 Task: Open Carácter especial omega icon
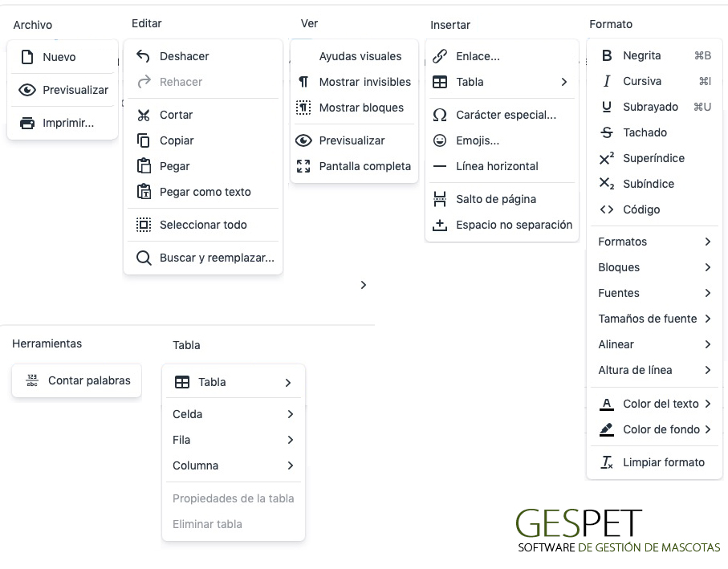coord(440,115)
